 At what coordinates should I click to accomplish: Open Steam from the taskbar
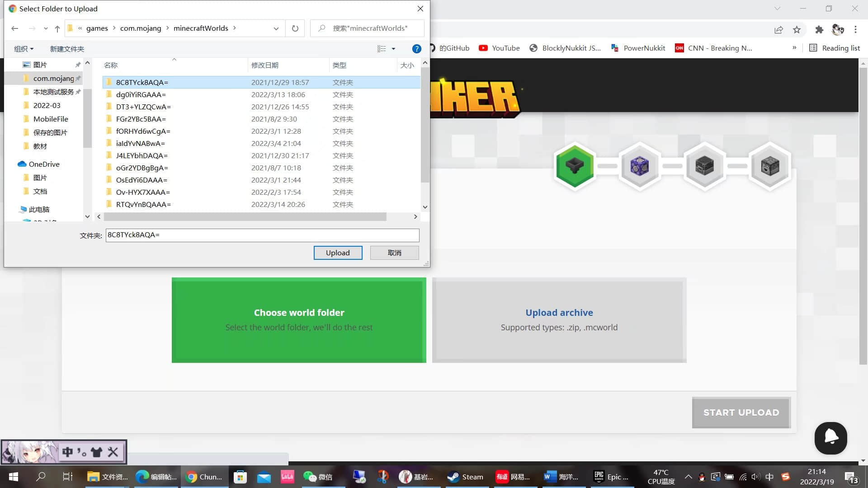466,477
